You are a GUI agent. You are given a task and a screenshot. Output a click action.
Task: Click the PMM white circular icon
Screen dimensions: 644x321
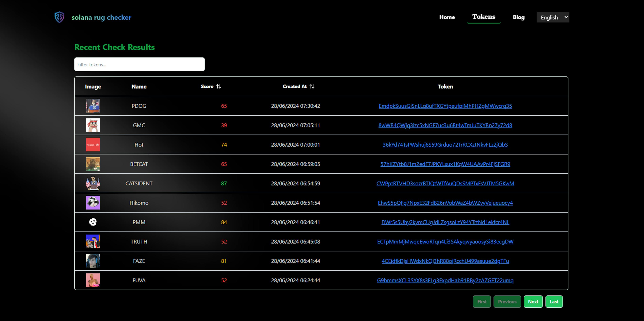pos(93,222)
